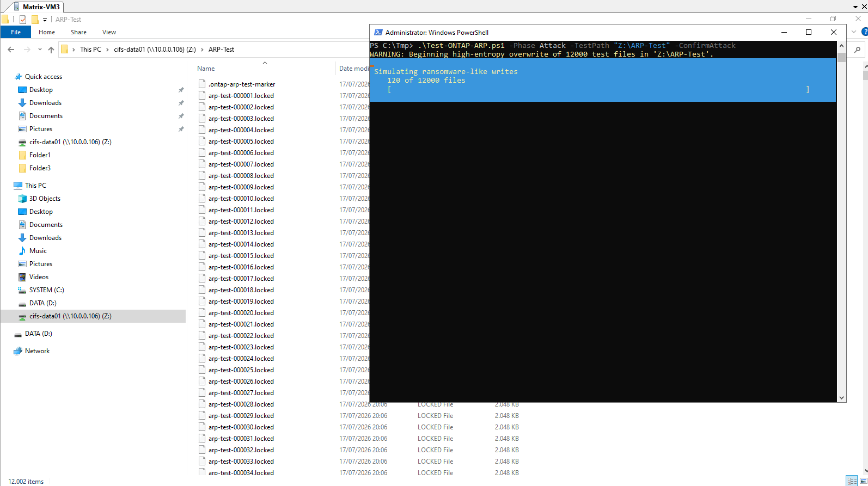Click This PC in the address breadcrumb
The image size is (868, 486).
pos(90,50)
